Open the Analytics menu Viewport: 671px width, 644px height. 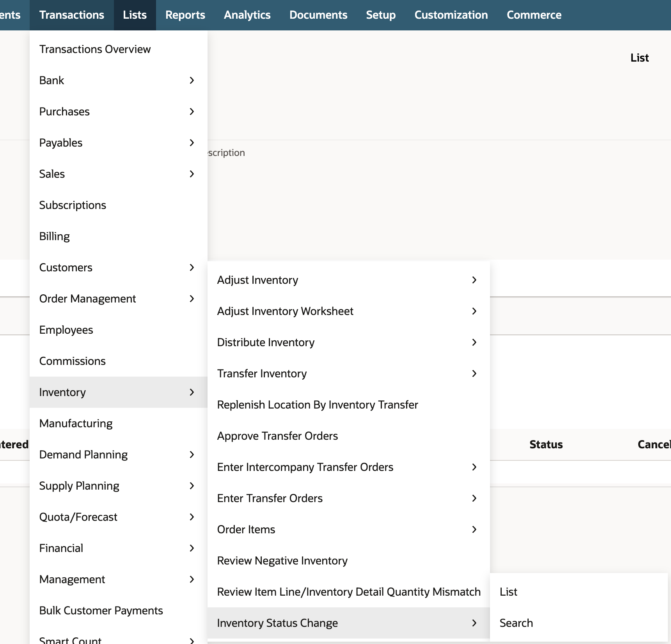(x=247, y=15)
